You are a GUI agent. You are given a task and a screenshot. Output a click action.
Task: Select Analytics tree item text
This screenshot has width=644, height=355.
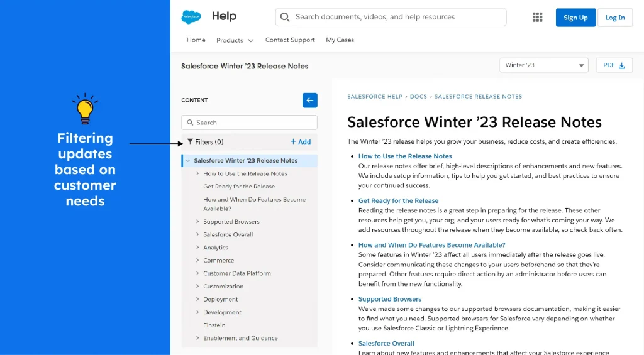(x=216, y=248)
